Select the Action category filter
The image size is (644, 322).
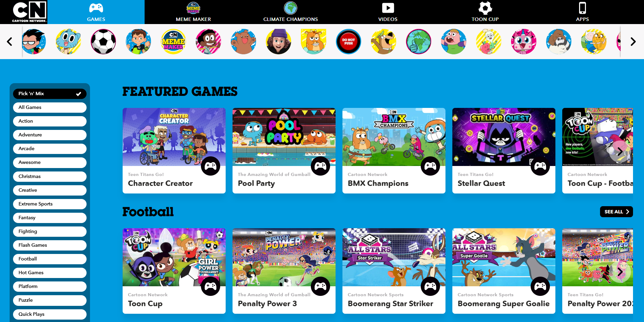(50, 121)
